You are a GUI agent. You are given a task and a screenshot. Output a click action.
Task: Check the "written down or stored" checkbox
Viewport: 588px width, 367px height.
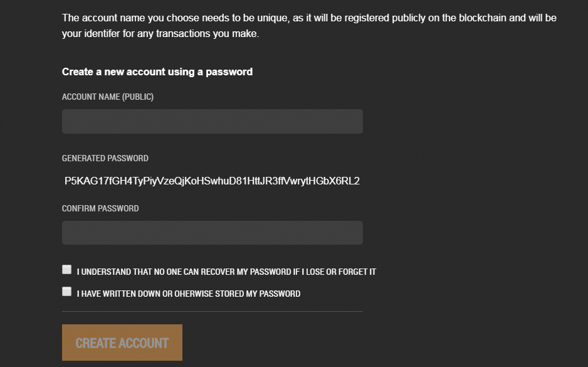pos(67,291)
